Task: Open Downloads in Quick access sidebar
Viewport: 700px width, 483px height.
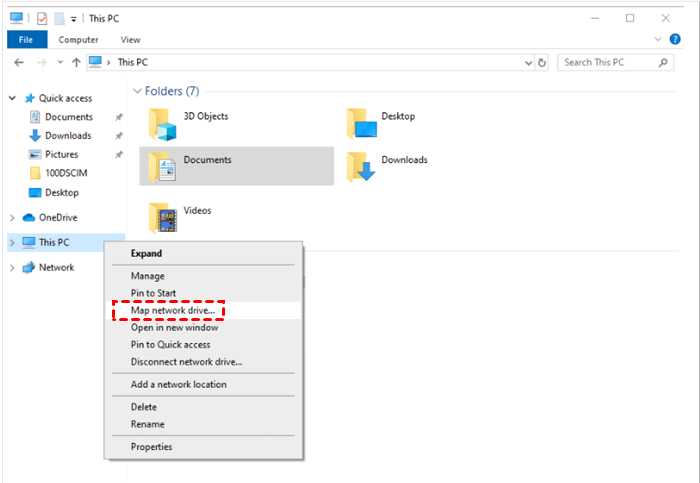Action: [x=68, y=136]
